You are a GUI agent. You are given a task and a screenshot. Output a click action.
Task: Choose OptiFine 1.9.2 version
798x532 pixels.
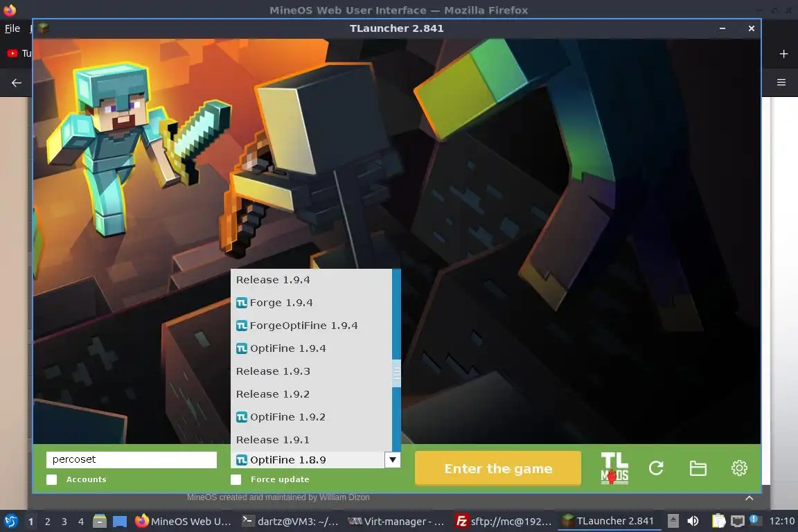coord(312,418)
